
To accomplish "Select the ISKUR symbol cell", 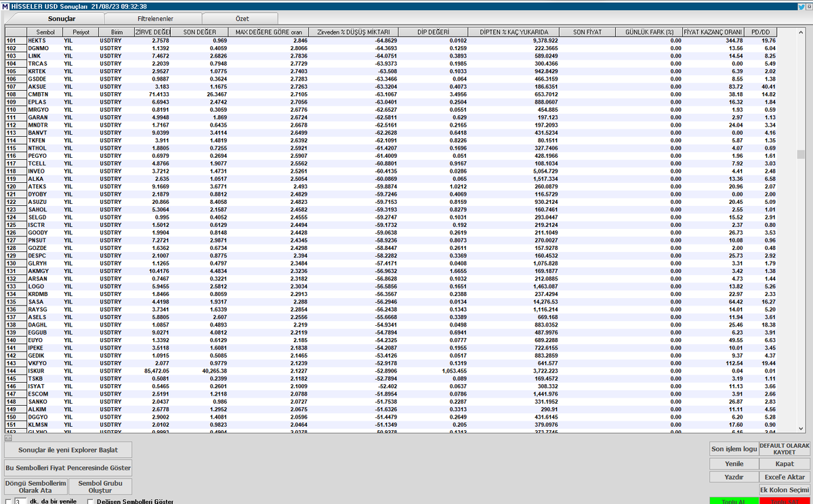I will (x=45, y=371).
